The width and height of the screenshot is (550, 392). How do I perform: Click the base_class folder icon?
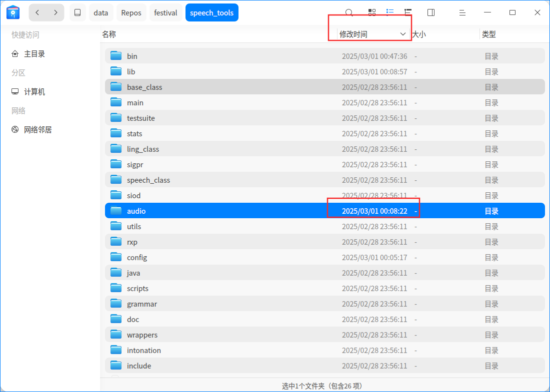tap(116, 86)
